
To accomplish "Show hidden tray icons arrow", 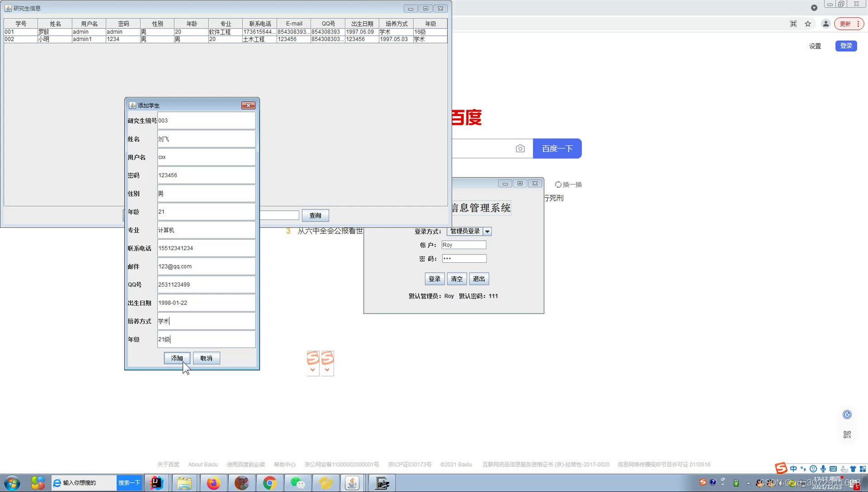I will pyautogui.click(x=748, y=483).
